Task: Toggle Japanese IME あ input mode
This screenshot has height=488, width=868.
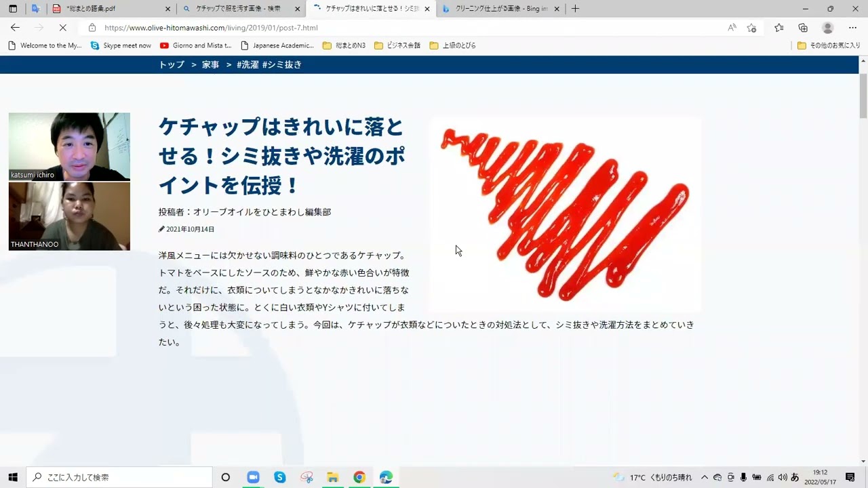Action: click(795, 477)
